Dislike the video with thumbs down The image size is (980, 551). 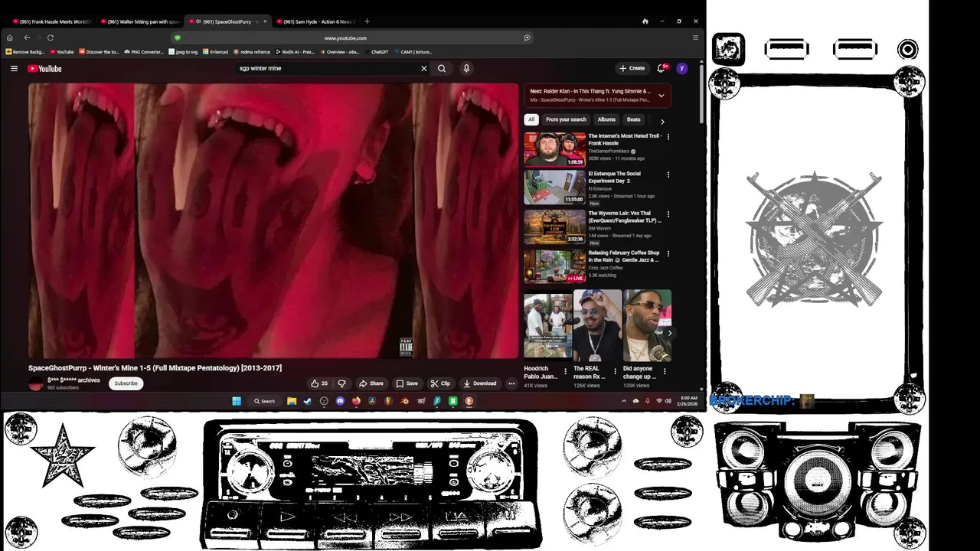tap(341, 383)
